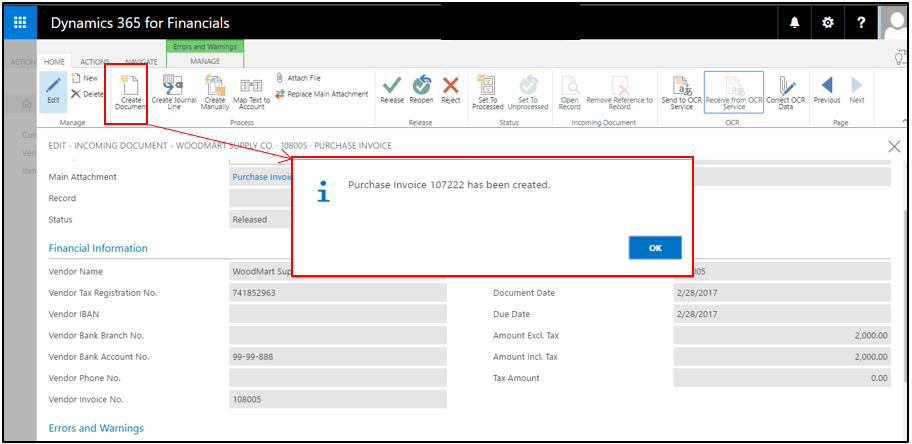Click Open Record
Screen dimensions: 912x444
(x=569, y=93)
